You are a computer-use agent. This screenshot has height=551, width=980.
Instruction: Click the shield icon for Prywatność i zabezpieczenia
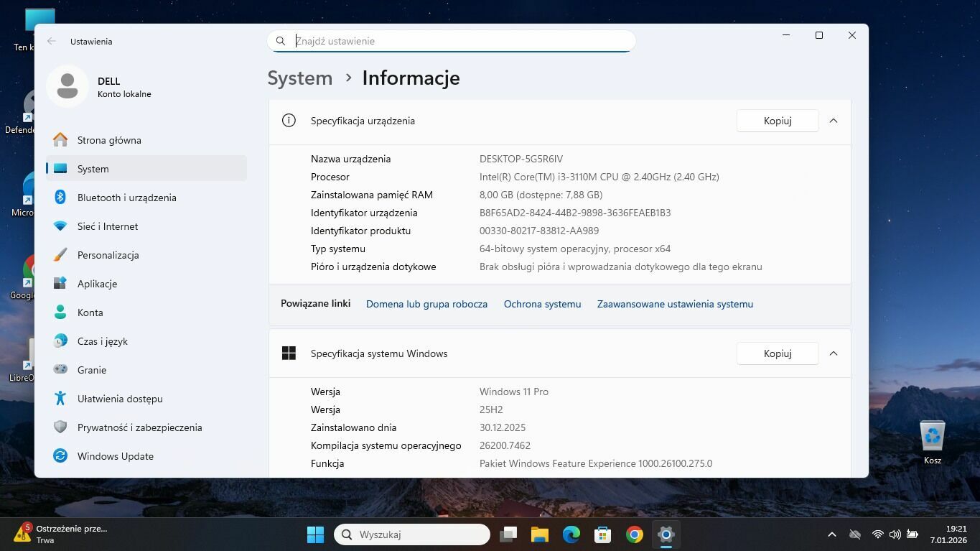(61, 427)
